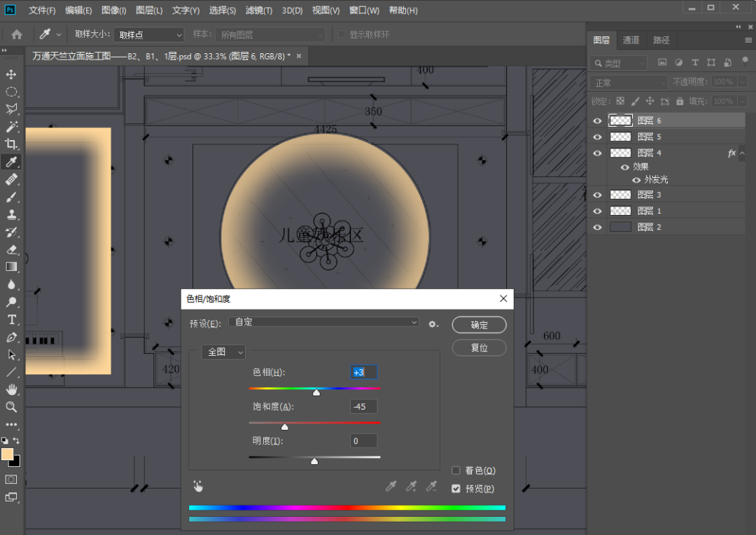Close the document tab
The image size is (756, 535).
coord(299,56)
